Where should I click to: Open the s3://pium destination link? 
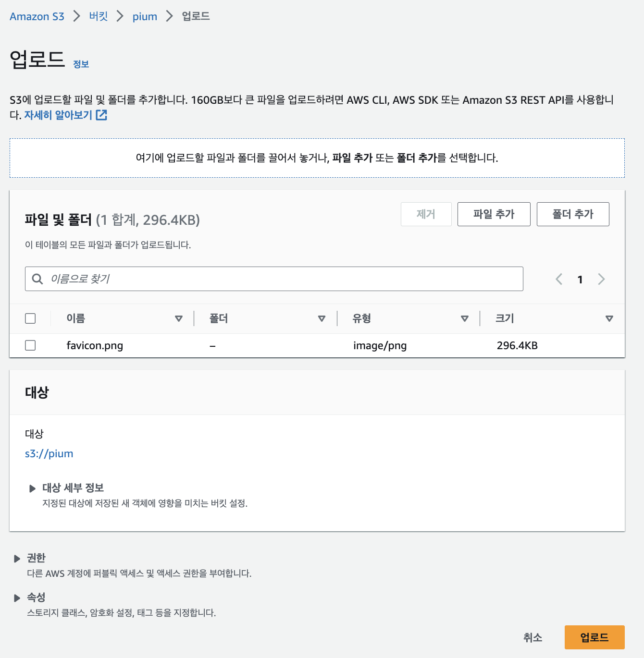coord(49,454)
